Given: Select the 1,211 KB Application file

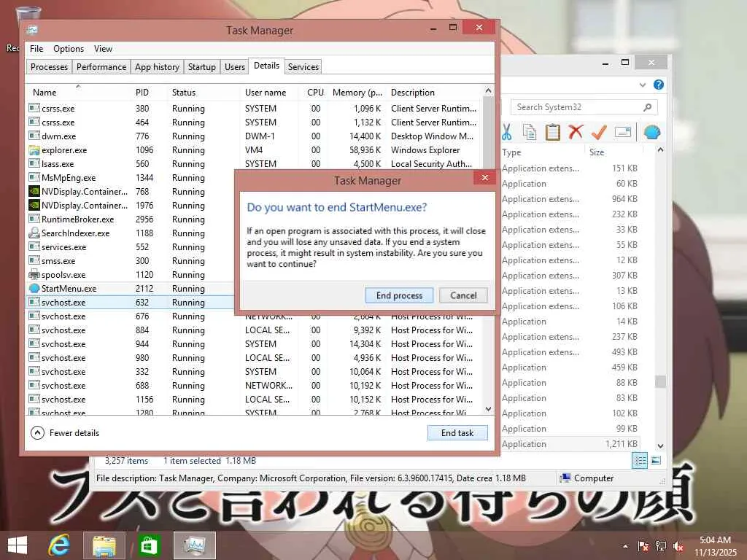Looking at the screenshot, I should click(570, 444).
